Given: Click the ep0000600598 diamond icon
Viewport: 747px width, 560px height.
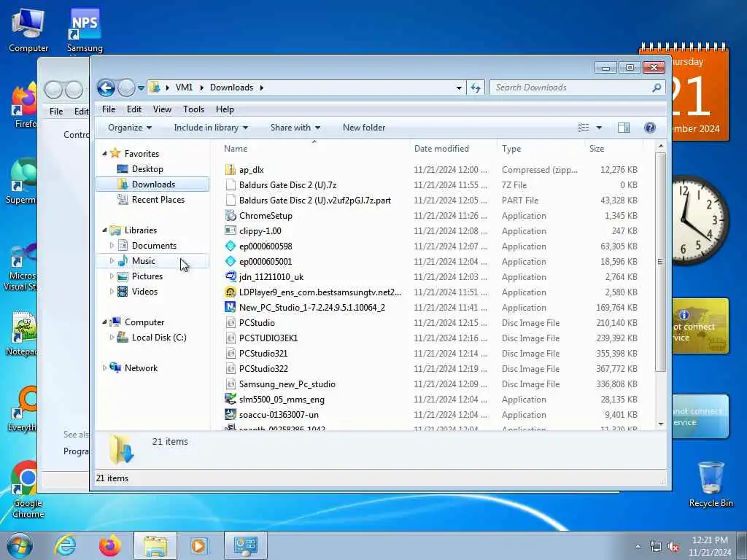Looking at the screenshot, I should click(230, 246).
